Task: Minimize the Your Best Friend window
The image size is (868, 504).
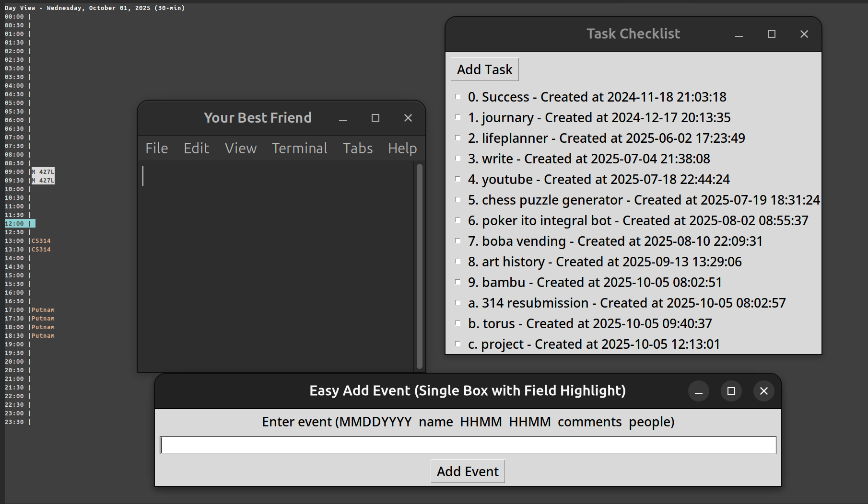Action: (x=343, y=118)
